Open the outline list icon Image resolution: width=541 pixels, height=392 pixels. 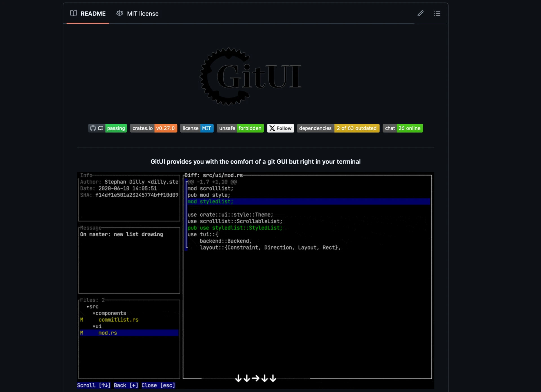pos(437,14)
